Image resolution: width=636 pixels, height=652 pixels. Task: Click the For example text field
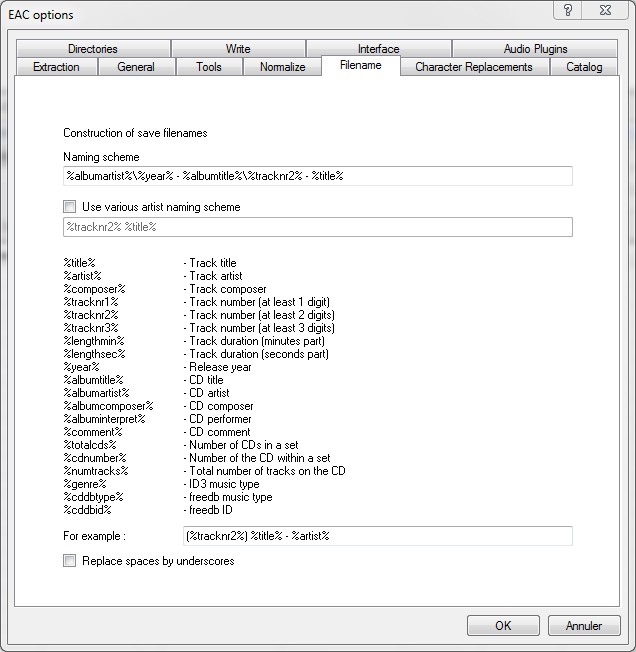376,536
